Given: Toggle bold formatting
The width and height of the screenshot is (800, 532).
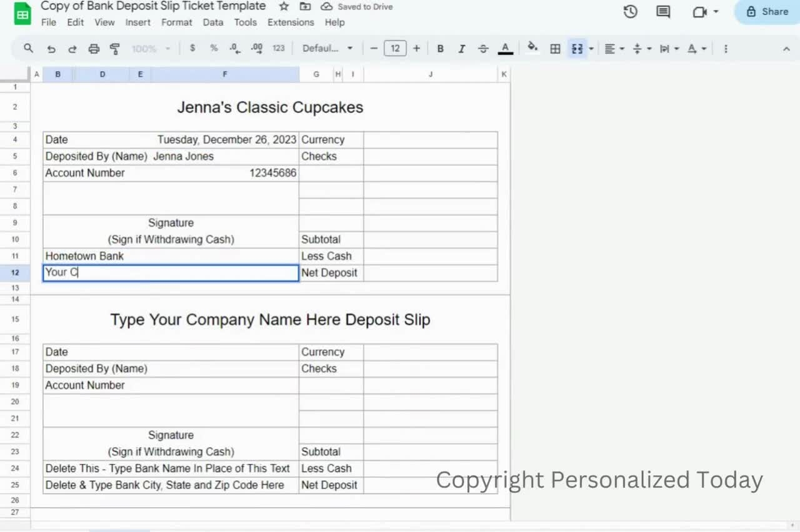Looking at the screenshot, I should pos(440,49).
